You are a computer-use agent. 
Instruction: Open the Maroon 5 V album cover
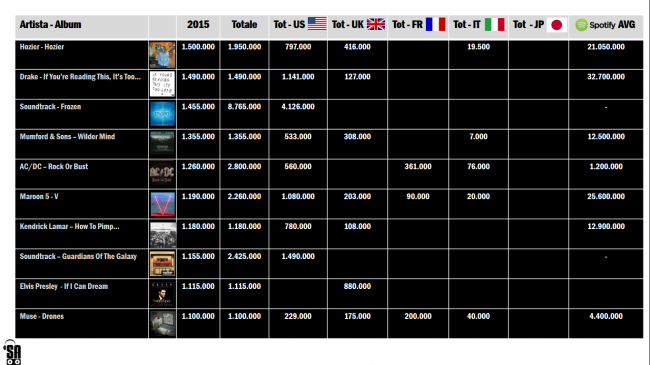coord(162,204)
